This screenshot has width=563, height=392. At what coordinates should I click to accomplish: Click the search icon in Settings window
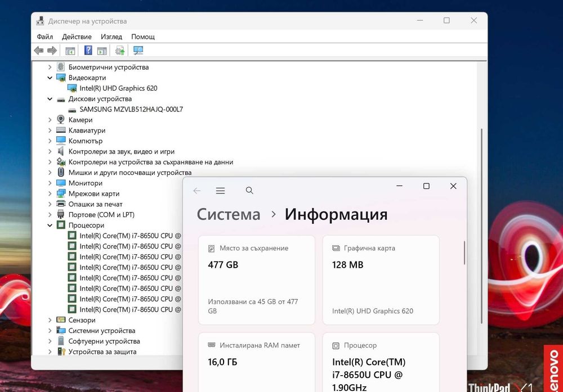[x=249, y=191]
